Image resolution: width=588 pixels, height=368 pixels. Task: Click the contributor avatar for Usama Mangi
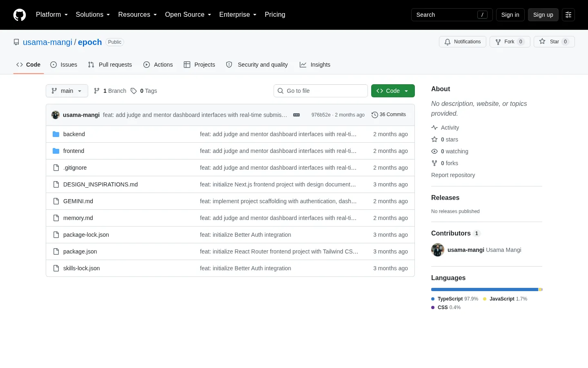[438, 250]
